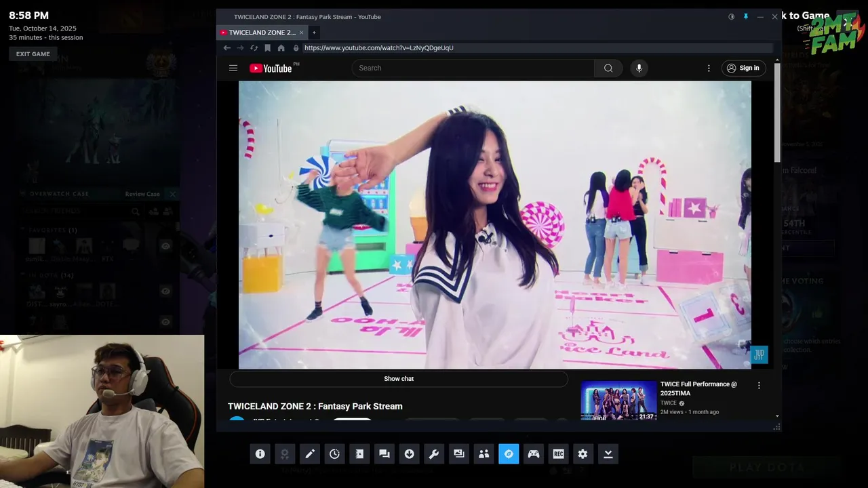Dismiss the Overwatch Case banner in Dota
Viewport: 868px width, 488px height.
click(x=172, y=194)
